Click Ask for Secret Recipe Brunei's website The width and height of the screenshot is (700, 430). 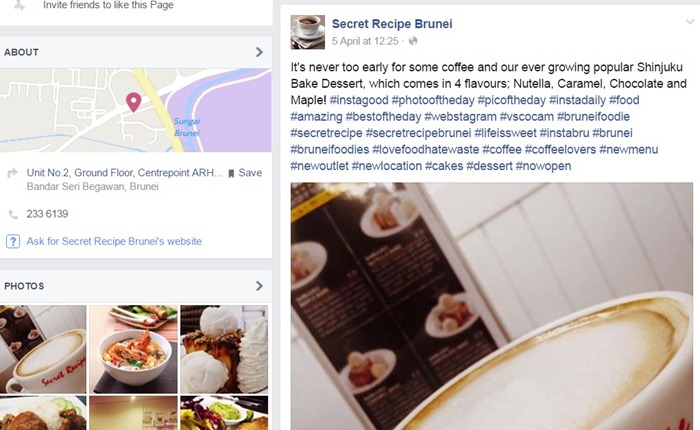[x=114, y=241]
